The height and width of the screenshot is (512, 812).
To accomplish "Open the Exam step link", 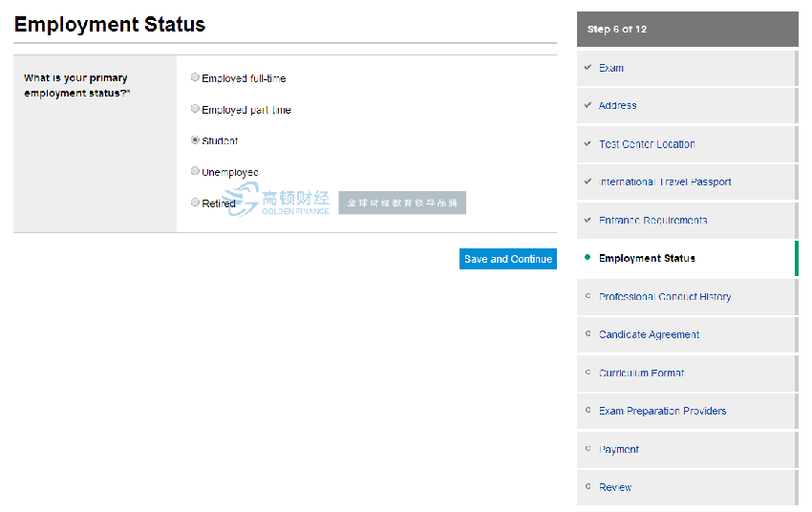I will [610, 68].
